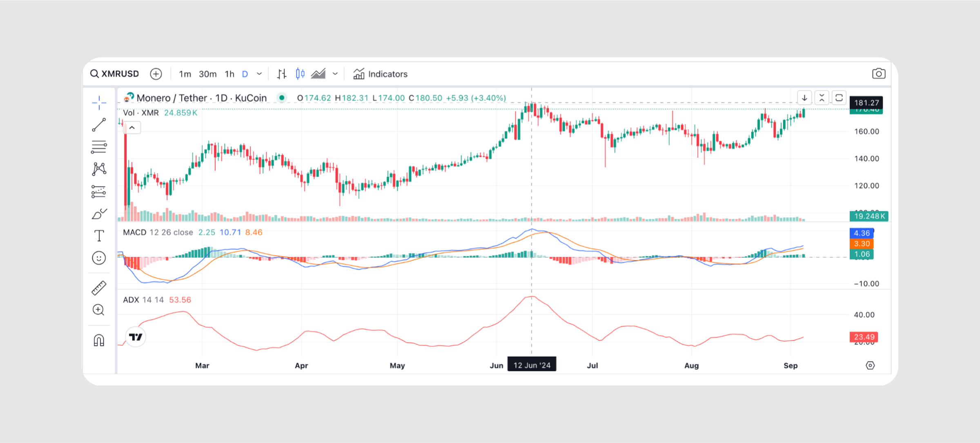This screenshot has height=443, width=980.
Task: Open the emoji icons tool
Action: [x=99, y=258]
